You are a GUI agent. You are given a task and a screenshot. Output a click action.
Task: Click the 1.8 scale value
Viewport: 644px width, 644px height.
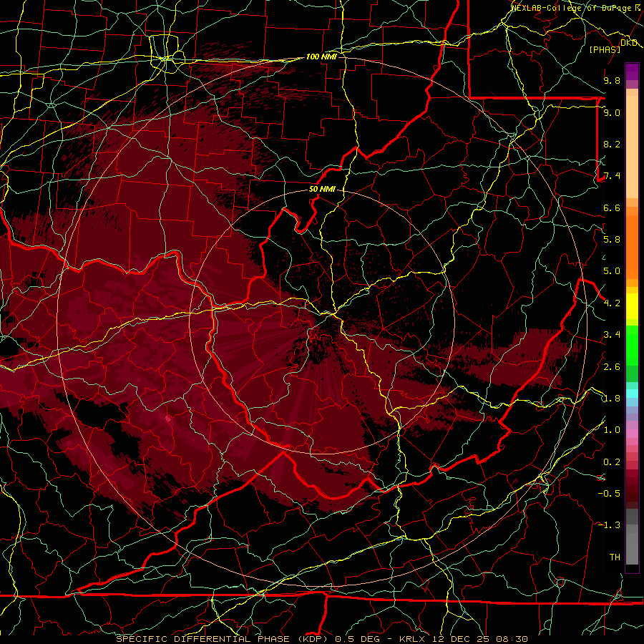pos(612,399)
